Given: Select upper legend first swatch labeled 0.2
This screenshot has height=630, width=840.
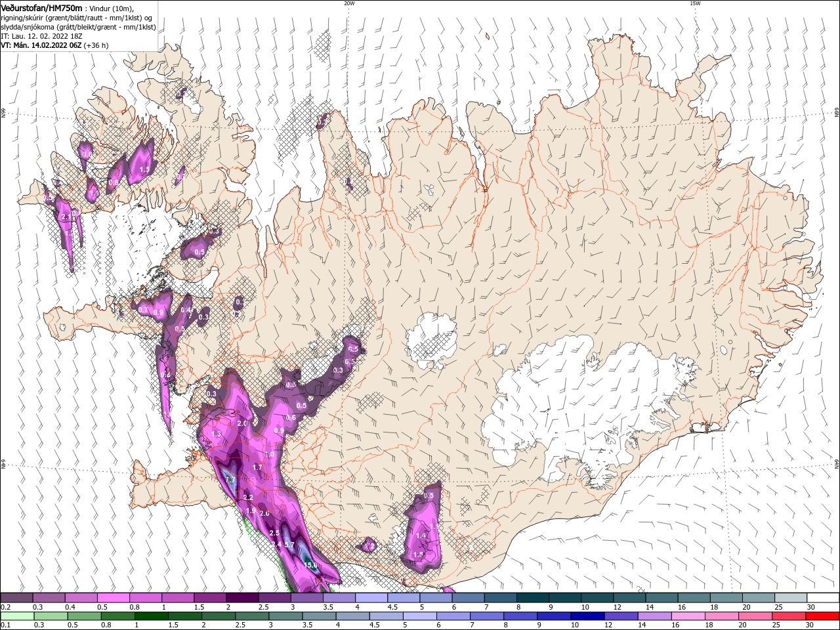Looking at the screenshot, I should point(16,598).
